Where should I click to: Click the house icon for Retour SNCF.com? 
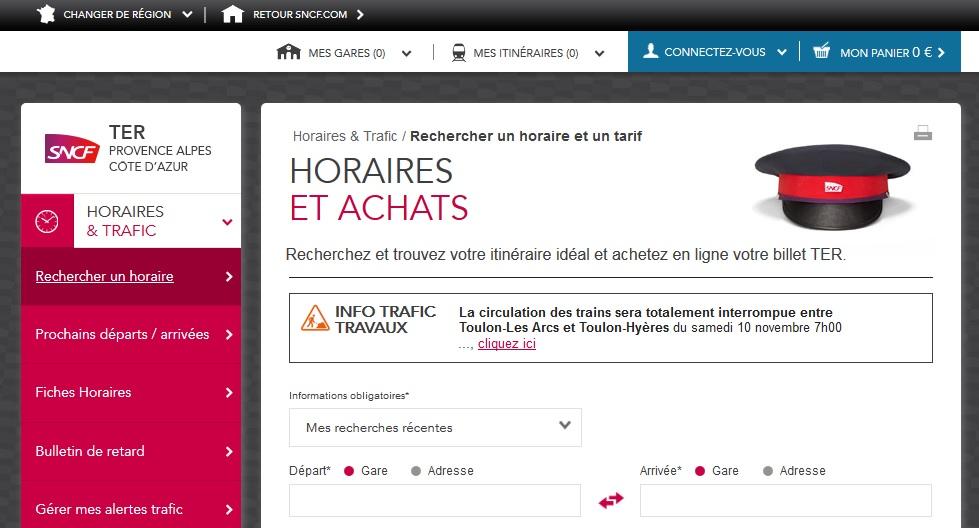[232, 15]
